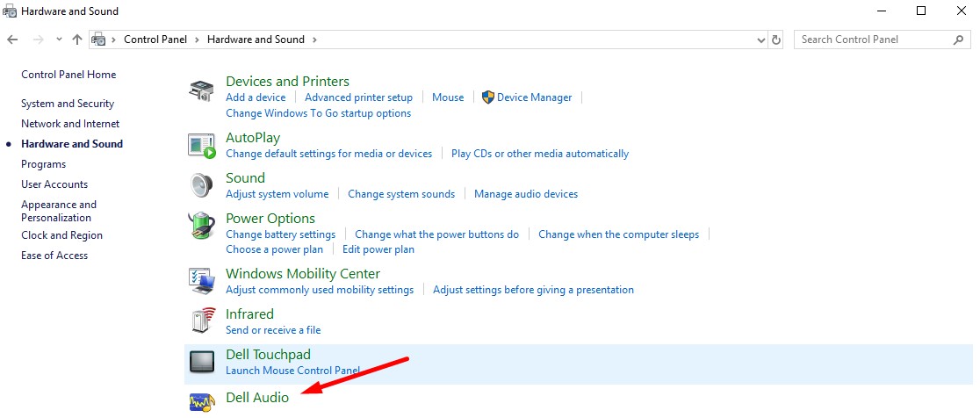Click Manage audio devices
980x418 pixels.
(x=526, y=194)
